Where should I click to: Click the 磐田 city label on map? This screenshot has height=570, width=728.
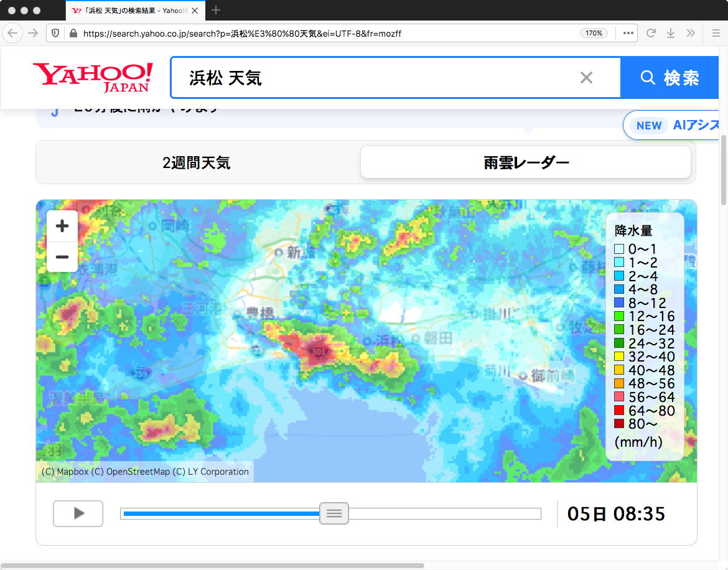click(x=438, y=339)
